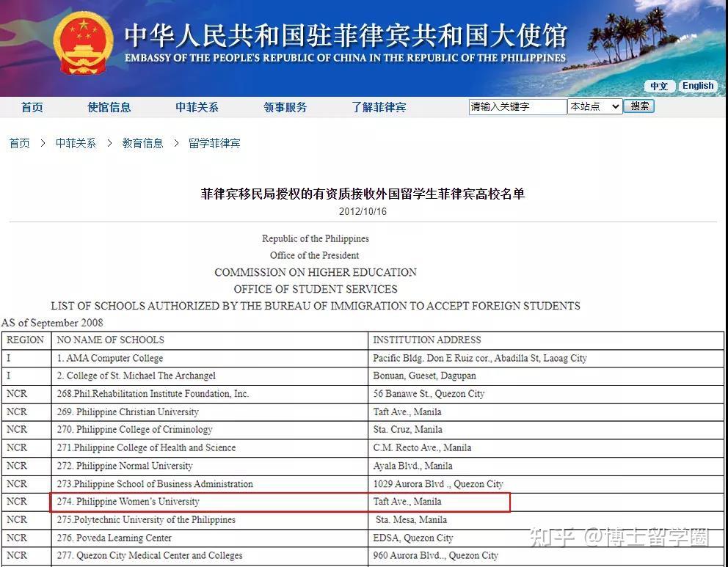Open the 领事服务 menu

(x=285, y=107)
